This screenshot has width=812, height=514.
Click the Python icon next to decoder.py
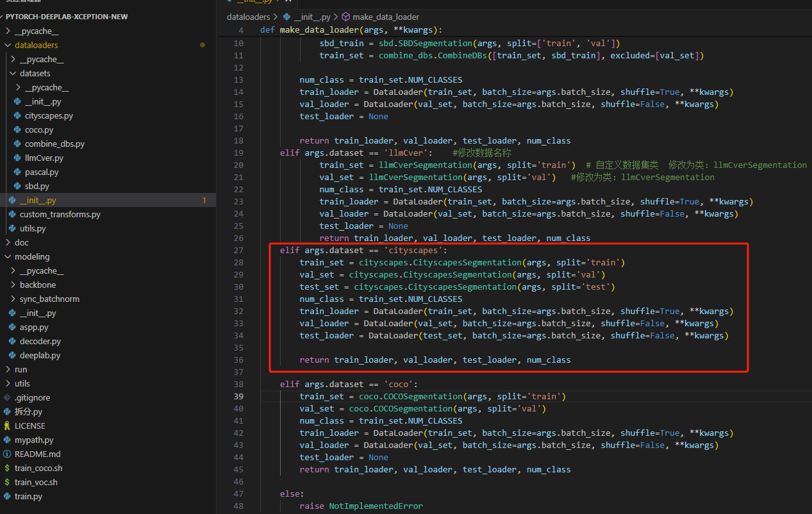tap(13, 342)
